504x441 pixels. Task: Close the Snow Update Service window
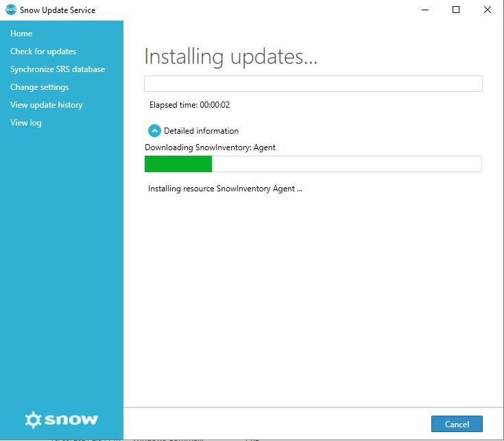(x=488, y=10)
